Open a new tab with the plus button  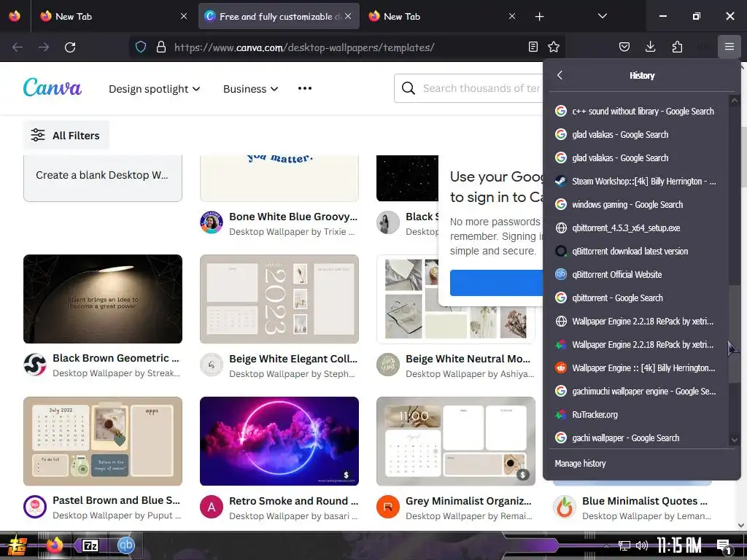(539, 17)
